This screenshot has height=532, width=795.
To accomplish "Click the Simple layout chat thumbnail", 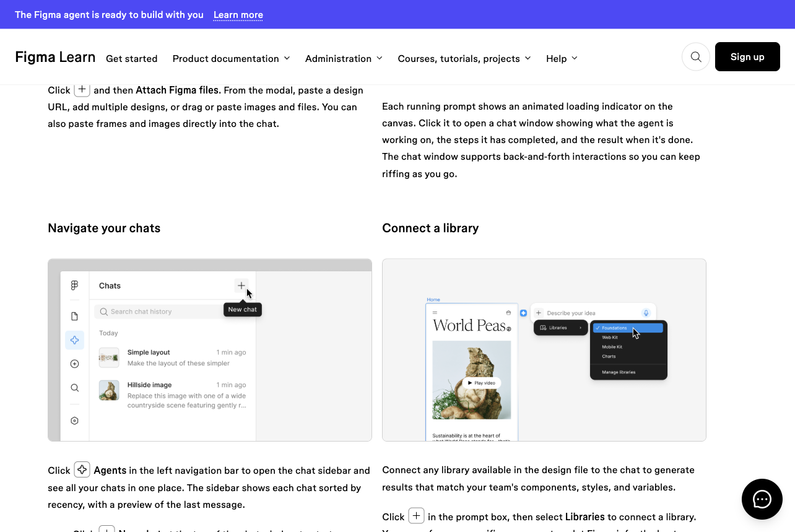I will click(x=109, y=357).
